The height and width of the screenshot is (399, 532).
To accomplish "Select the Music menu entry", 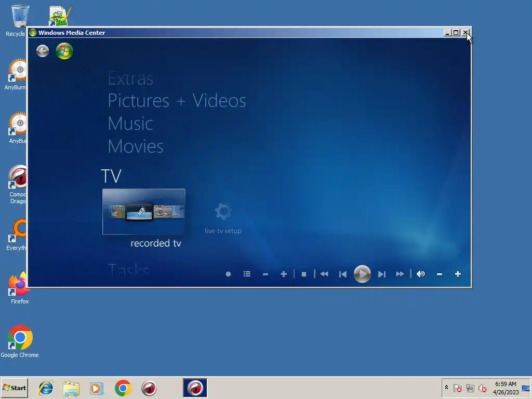I will click(130, 124).
